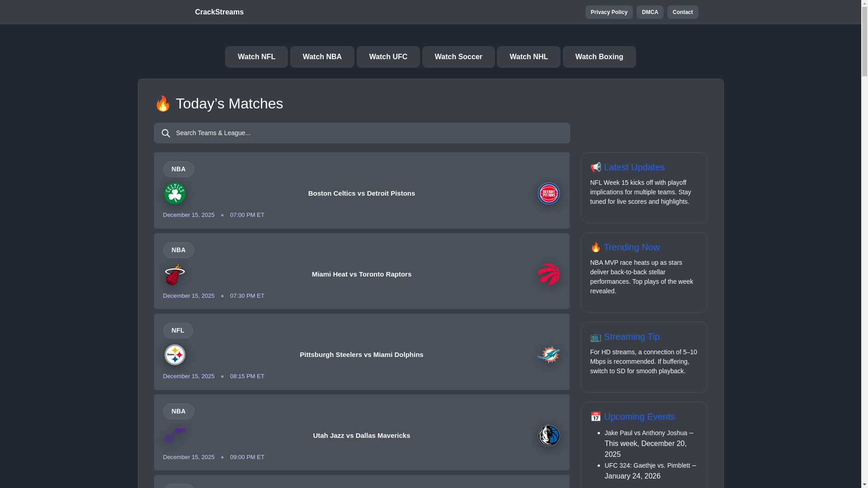Open the Watch NFL tab

pyautogui.click(x=256, y=57)
